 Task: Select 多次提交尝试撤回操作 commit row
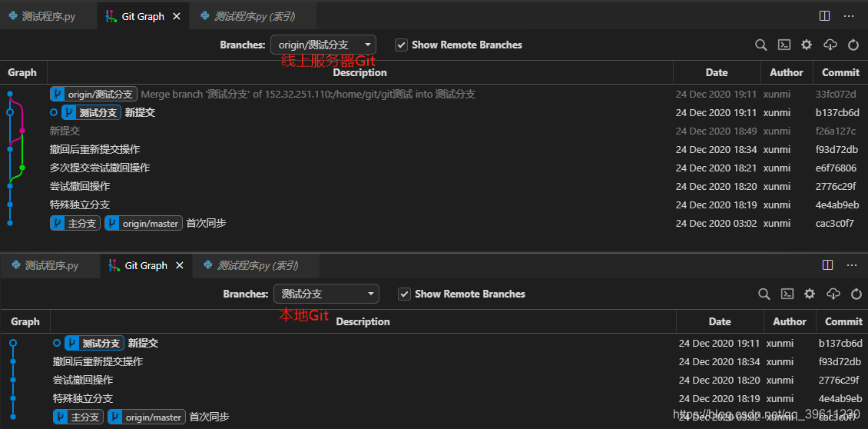pyautogui.click(x=434, y=168)
